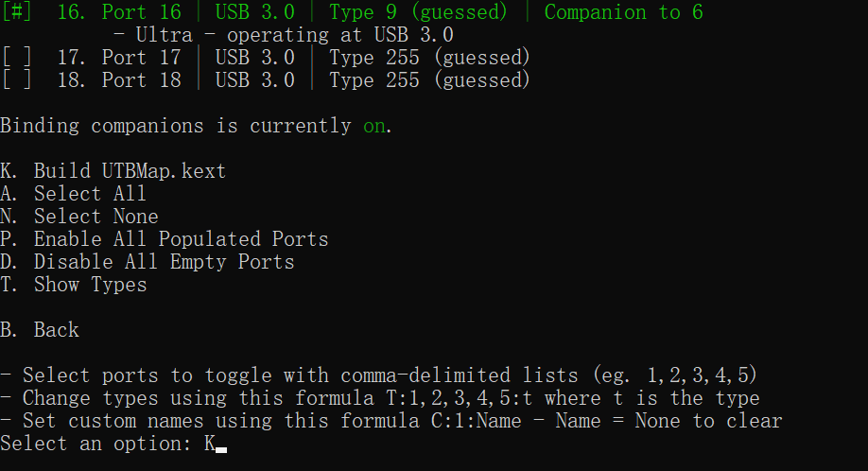Click the Back option
This screenshot has width=868, height=471.
point(40,329)
